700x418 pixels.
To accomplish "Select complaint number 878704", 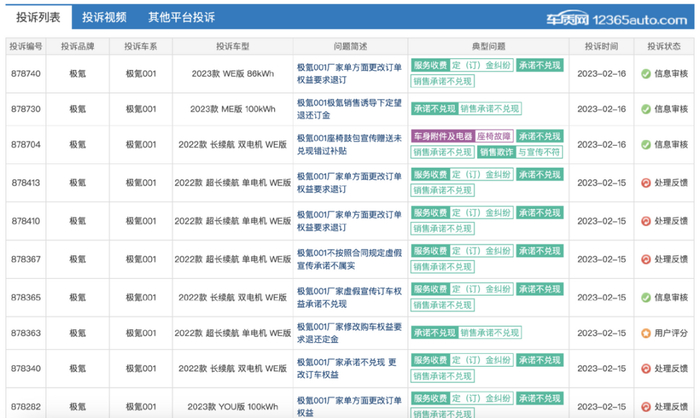I will pos(26,145).
